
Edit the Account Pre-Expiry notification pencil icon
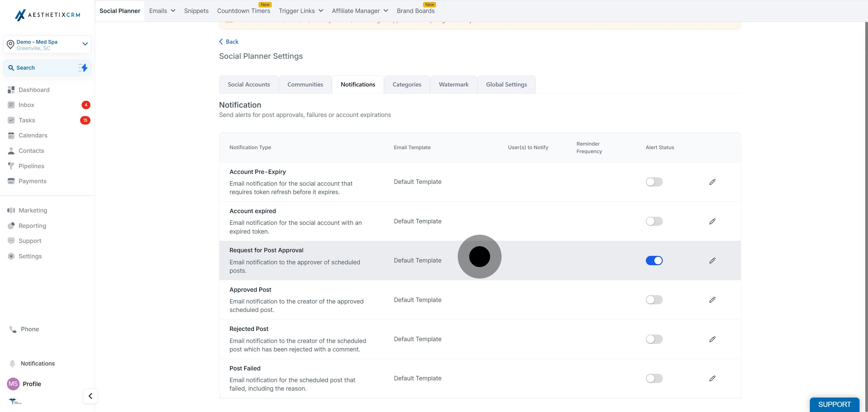pos(712,182)
